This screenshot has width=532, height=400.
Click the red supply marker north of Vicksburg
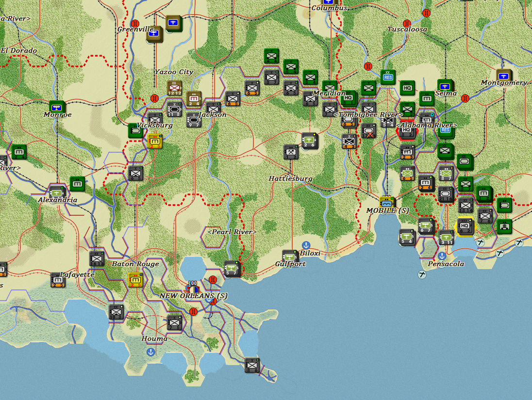tap(155, 98)
